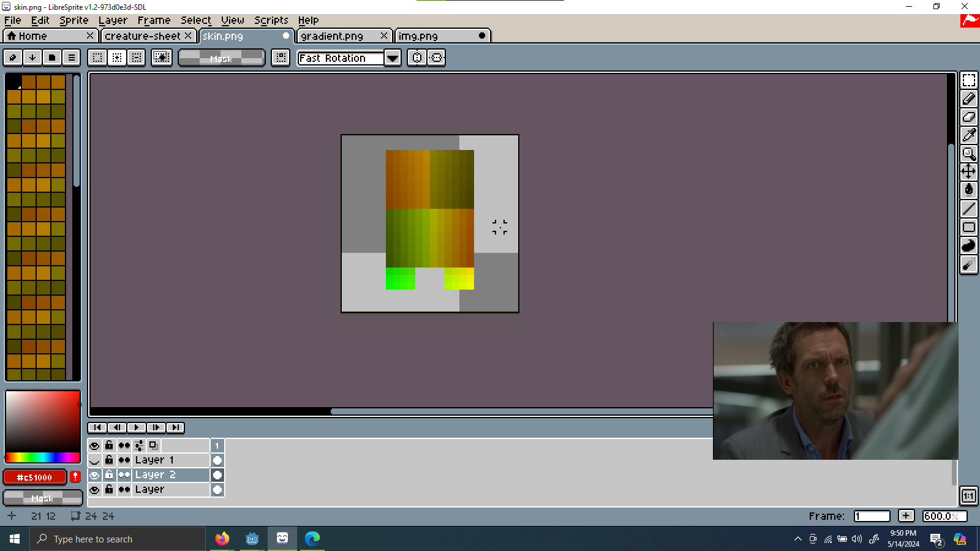Image resolution: width=980 pixels, height=551 pixels.
Task: Open the palette options menu button
Action: point(72,58)
